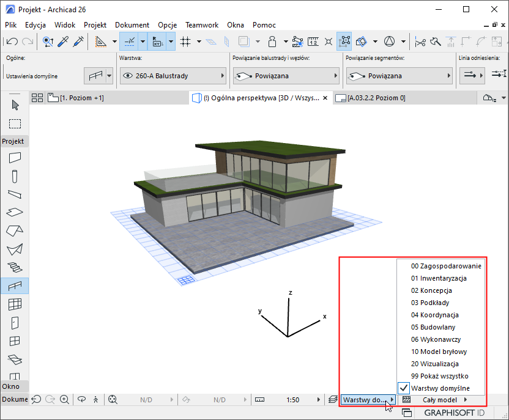This screenshot has height=420, width=509.
Task: Select the Curtain Wall tool
Action: click(15, 304)
